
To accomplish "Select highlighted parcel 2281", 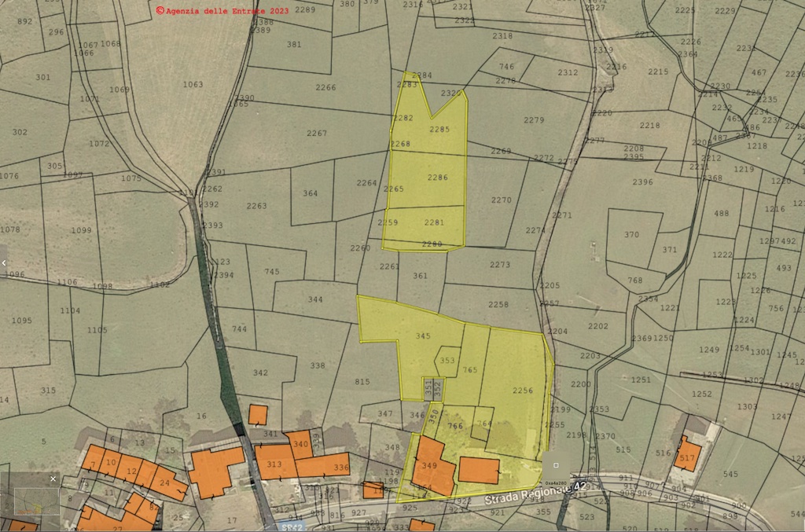I will (x=434, y=222).
